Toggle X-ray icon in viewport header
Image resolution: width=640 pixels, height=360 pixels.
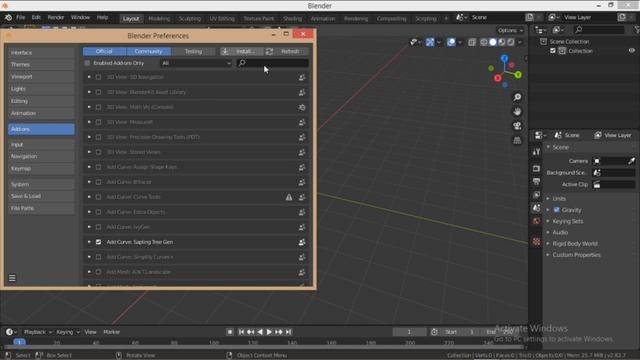click(472, 42)
